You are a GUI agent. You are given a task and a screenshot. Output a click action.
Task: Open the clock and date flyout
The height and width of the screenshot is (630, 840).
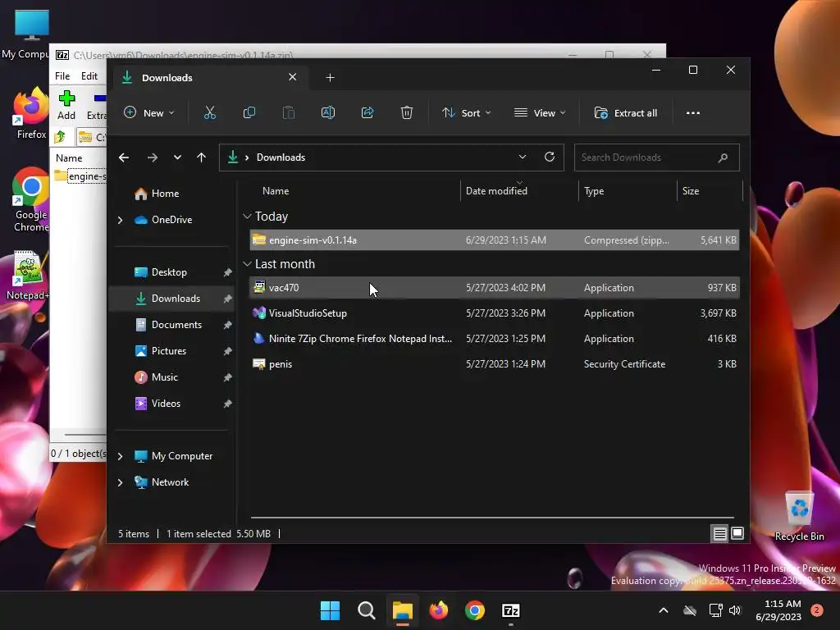[x=778, y=610]
